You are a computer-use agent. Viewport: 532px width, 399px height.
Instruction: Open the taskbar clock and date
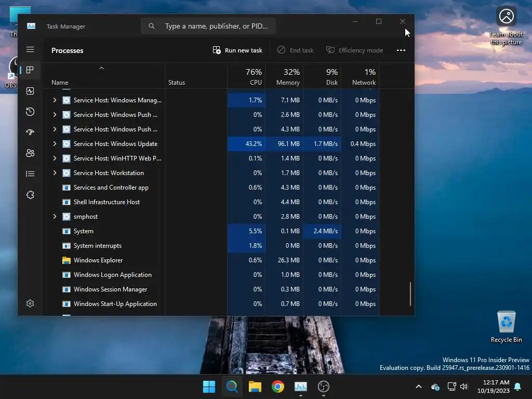coord(493,387)
